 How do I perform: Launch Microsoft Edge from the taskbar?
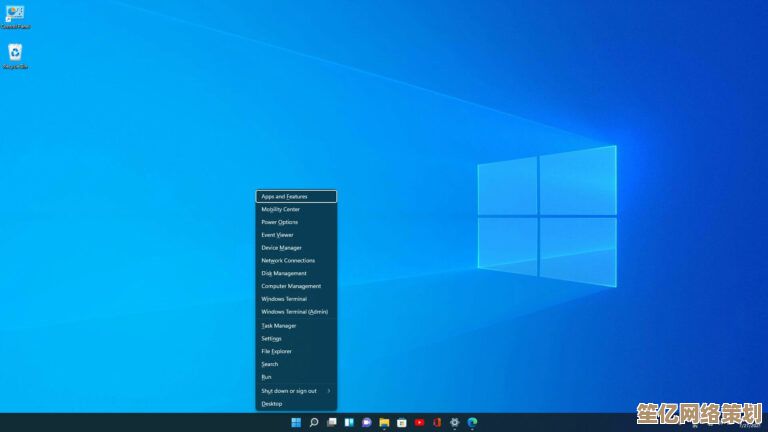click(472, 423)
